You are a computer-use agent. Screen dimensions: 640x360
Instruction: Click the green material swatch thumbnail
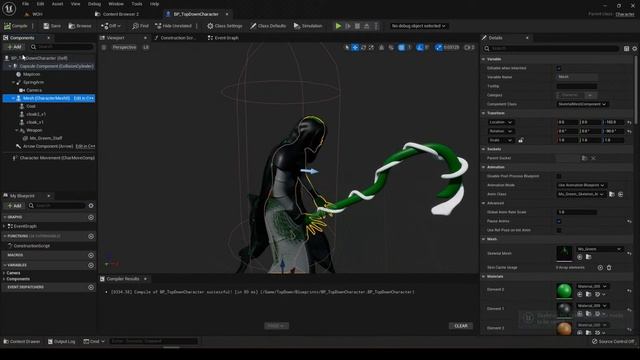coord(564,290)
